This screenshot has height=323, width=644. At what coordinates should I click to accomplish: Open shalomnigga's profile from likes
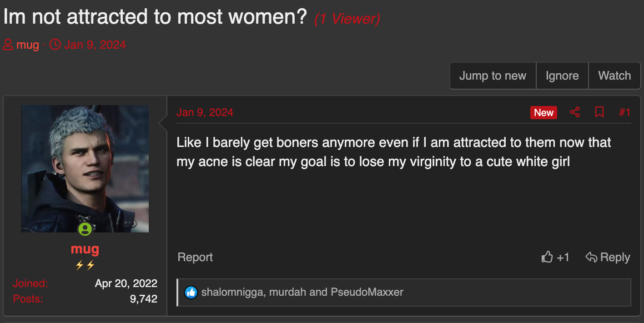pos(232,292)
